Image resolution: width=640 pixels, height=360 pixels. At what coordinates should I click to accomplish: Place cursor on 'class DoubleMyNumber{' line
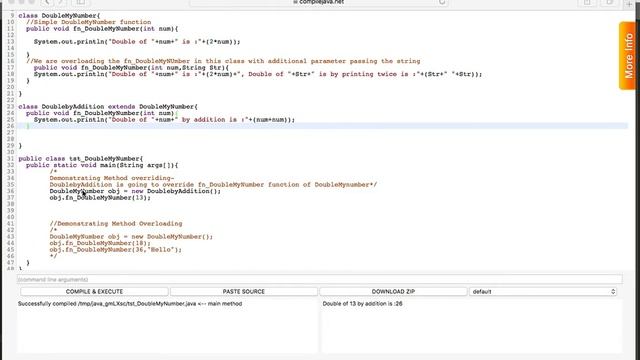click(59, 16)
